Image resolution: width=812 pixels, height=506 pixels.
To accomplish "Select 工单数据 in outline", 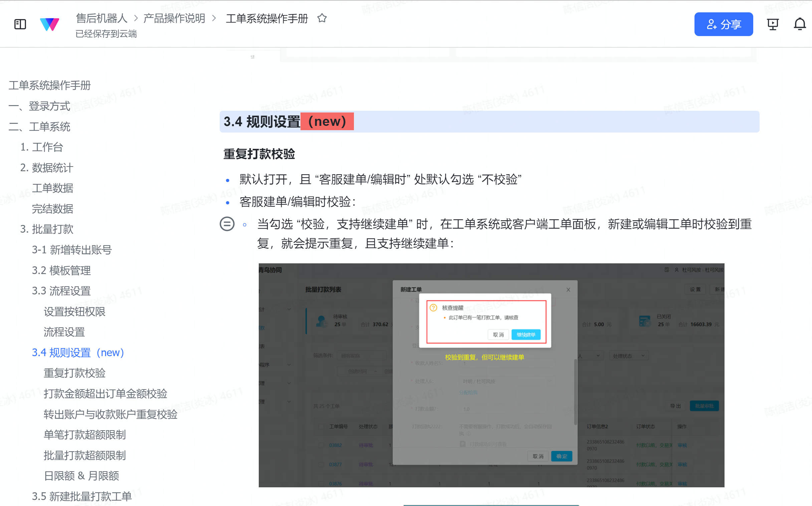I will point(52,188).
